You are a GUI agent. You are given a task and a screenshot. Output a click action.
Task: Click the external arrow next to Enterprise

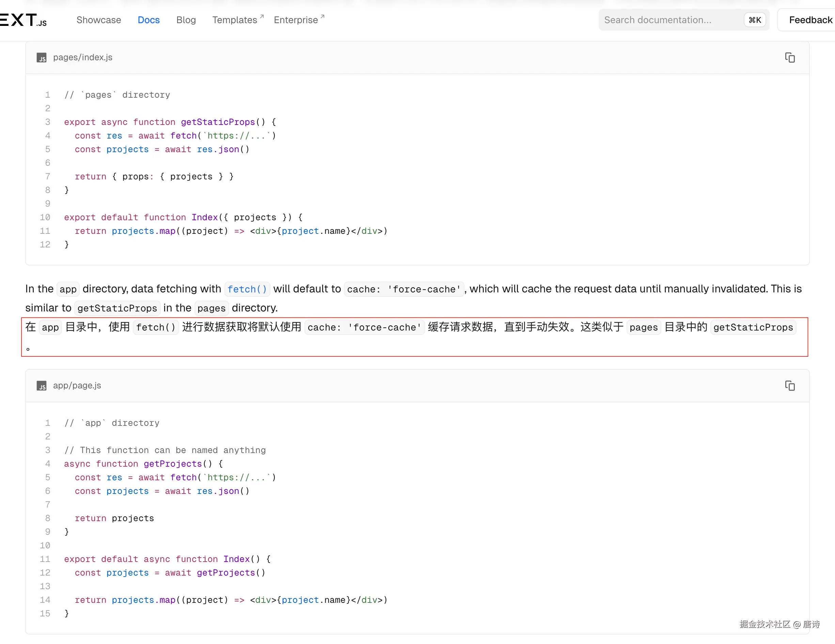322,16
